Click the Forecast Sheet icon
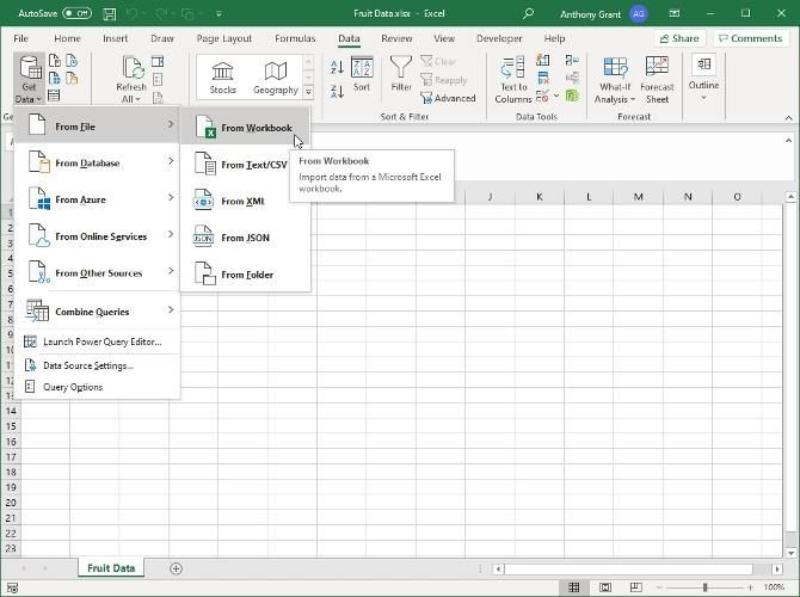Viewport: 800px width, 597px height. click(x=657, y=80)
